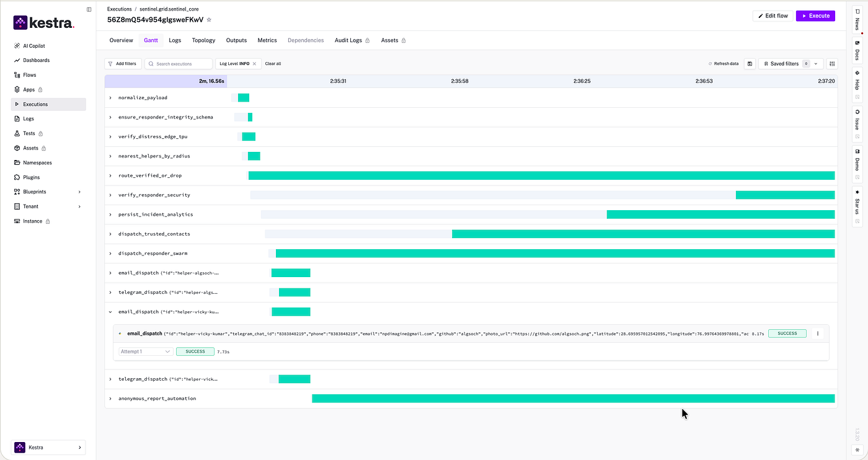Click the anonymous_report_automation Gantt bar

tap(573, 399)
